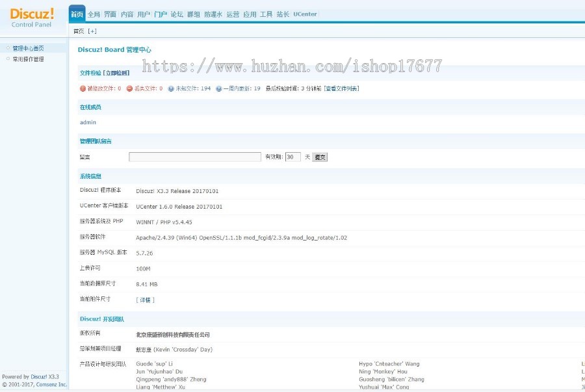Click upload limit 100M value
Screen dimensions: 585x392
[x=143, y=268]
